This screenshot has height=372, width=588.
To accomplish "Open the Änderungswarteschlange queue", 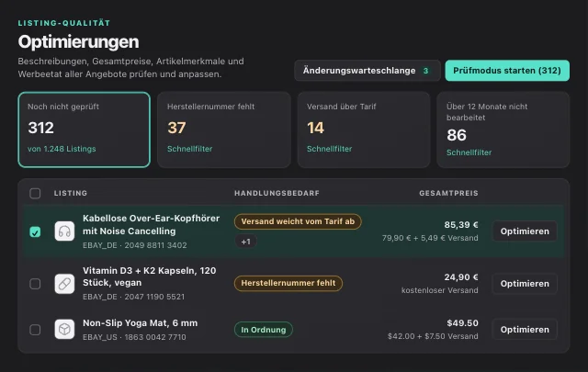I will pos(367,71).
